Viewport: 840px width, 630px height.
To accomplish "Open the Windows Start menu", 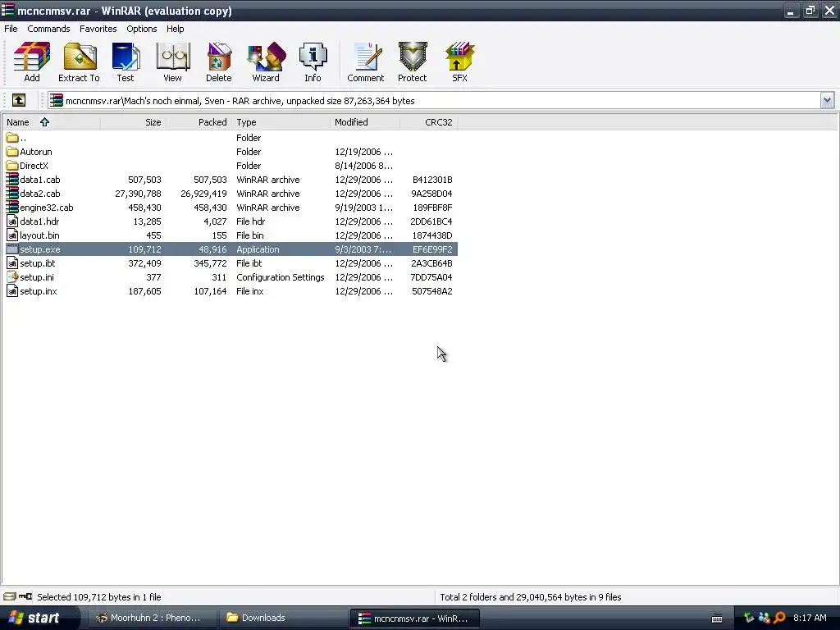I will click(39, 618).
